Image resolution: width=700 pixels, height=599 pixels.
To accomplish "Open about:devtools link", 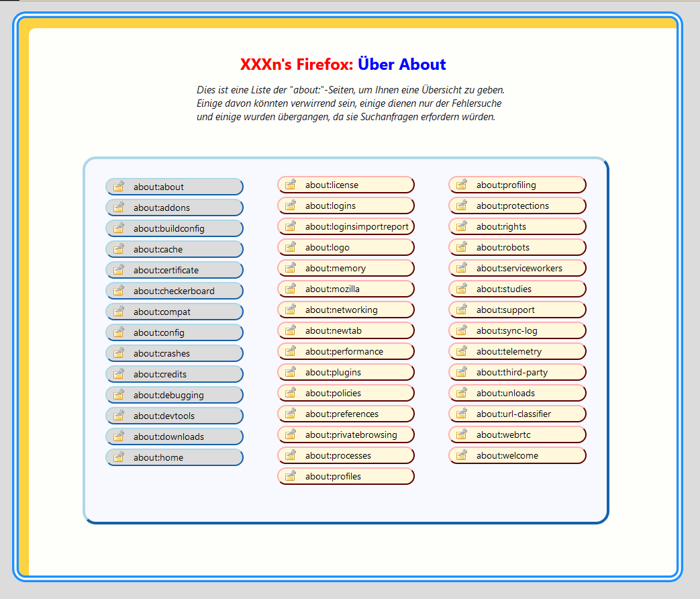I will coord(174,416).
